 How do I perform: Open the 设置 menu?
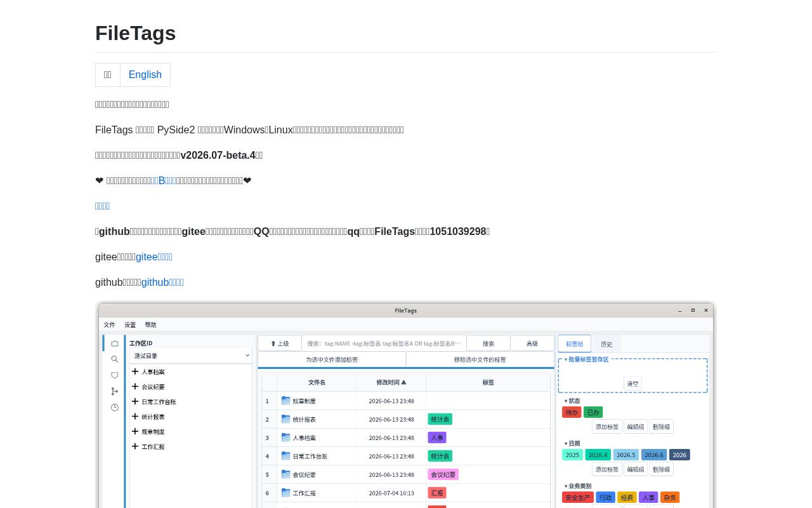click(130, 324)
